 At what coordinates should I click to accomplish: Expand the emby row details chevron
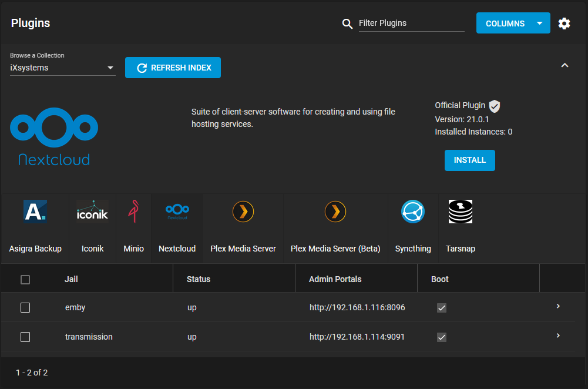point(558,306)
